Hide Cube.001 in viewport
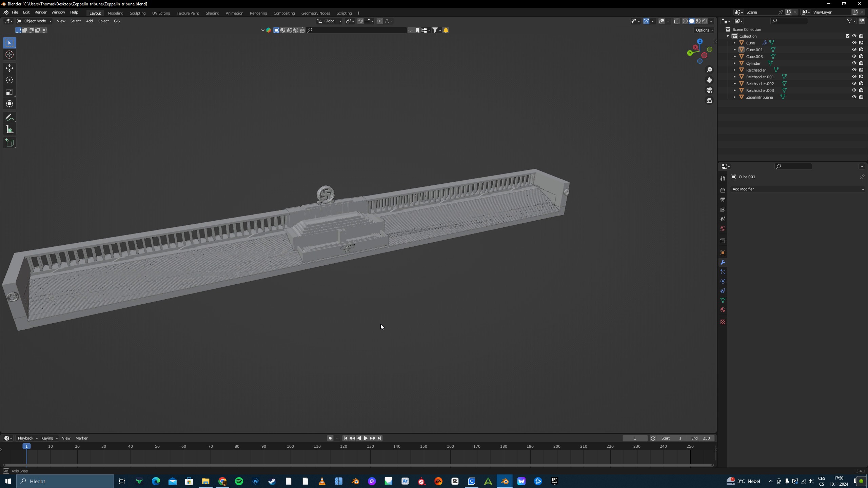868x488 pixels. 854,49
